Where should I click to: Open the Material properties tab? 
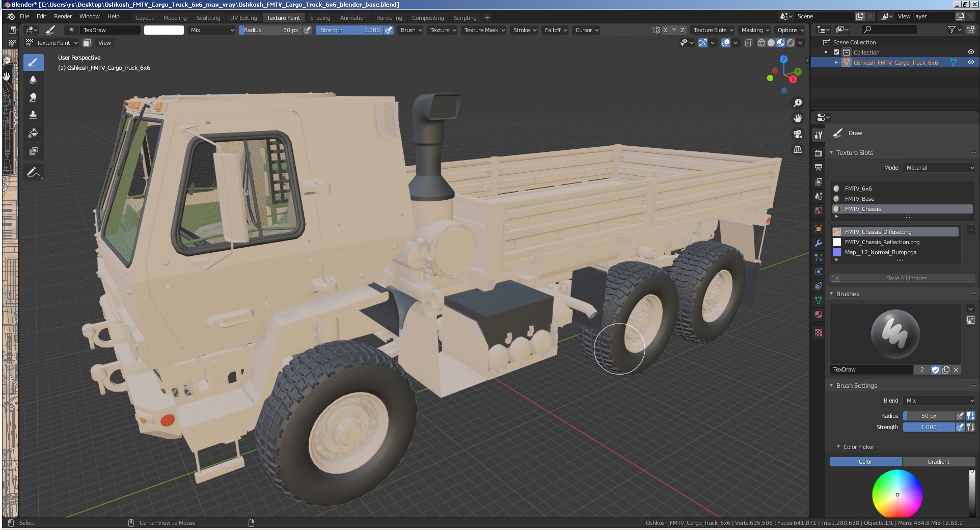pos(819,314)
